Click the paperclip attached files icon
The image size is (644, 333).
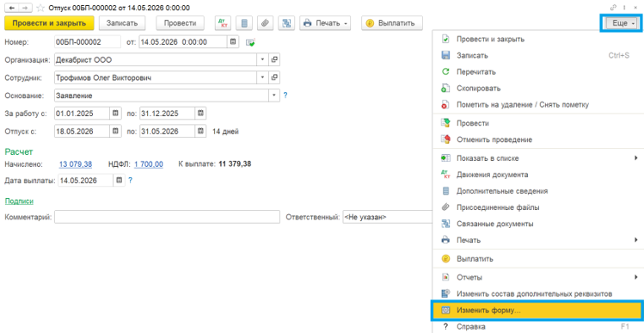pos(266,23)
